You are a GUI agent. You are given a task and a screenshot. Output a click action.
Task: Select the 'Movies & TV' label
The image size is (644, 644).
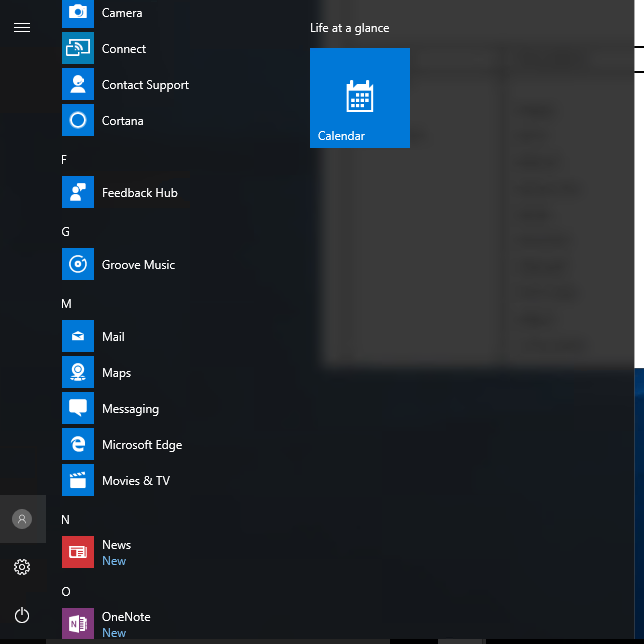coord(136,481)
